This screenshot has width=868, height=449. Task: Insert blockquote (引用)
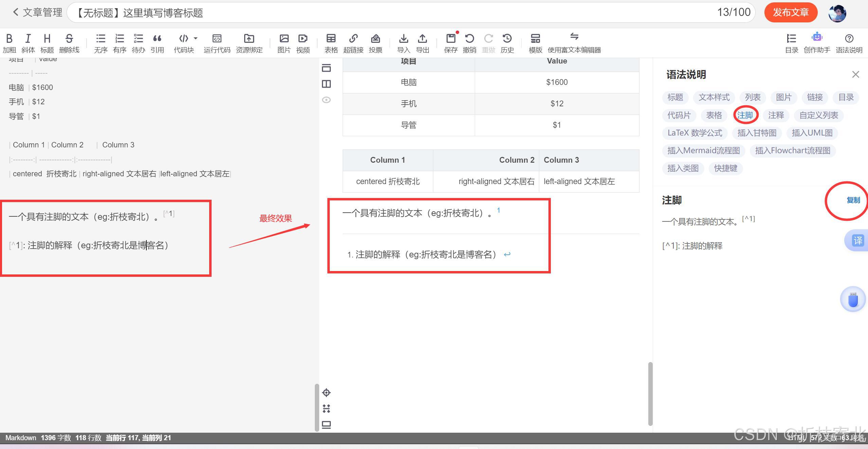click(x=157, y=43)
